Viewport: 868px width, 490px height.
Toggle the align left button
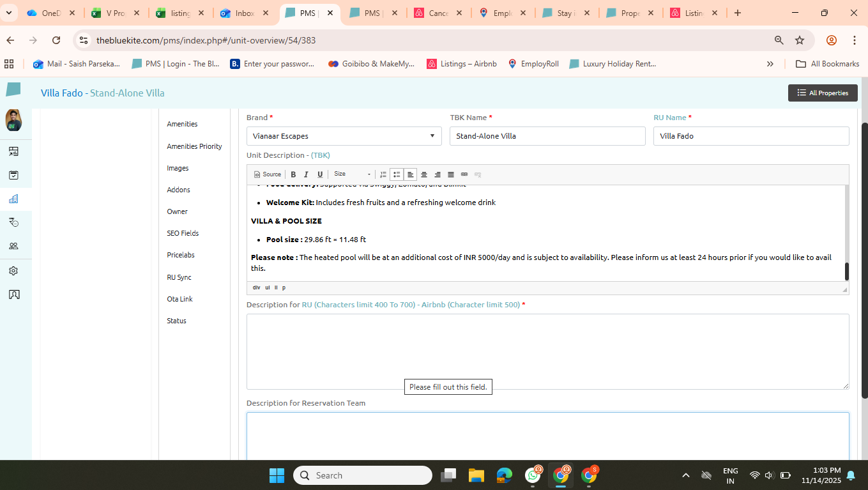coord(410,174)
